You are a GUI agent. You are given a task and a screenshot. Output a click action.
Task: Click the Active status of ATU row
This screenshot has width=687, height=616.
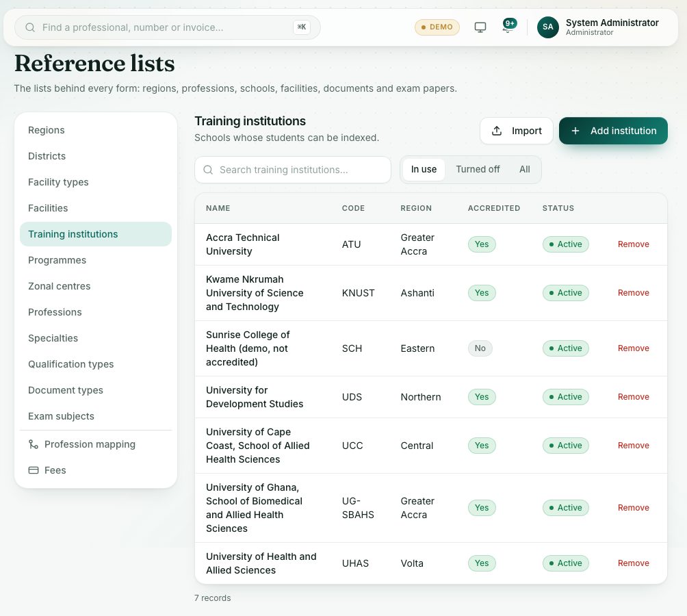point(565,244)
